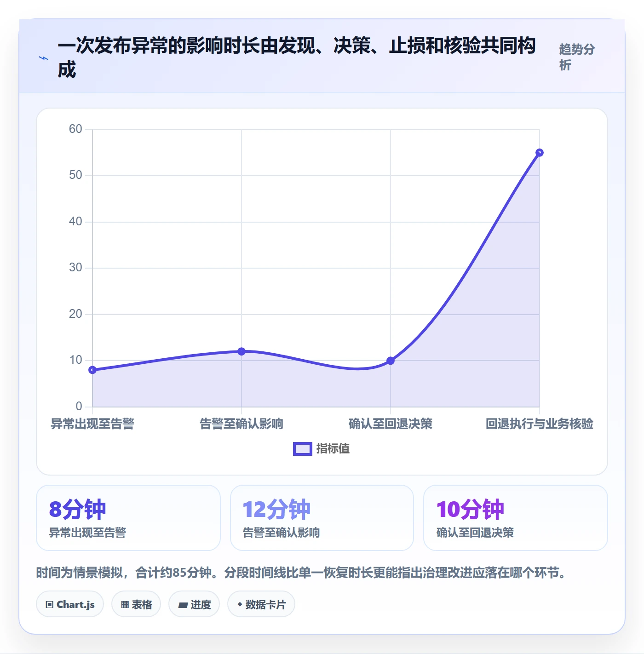Click the y-axis value 30
Viewport: 644px width, 654px height.
[75, 268]
